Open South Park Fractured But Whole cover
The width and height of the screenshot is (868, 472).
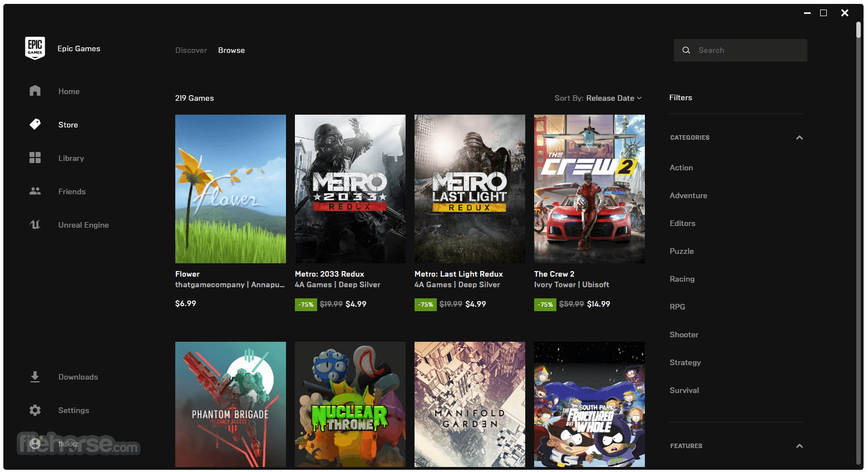point(589,404)
